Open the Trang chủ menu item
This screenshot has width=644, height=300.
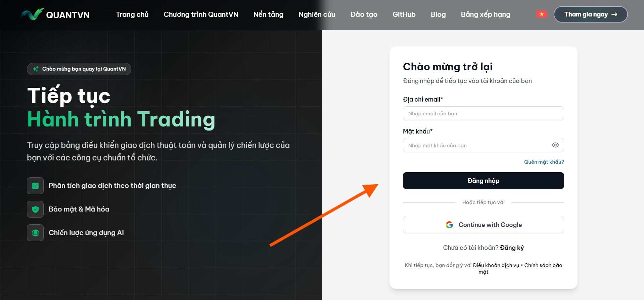[x=132, y=14]
